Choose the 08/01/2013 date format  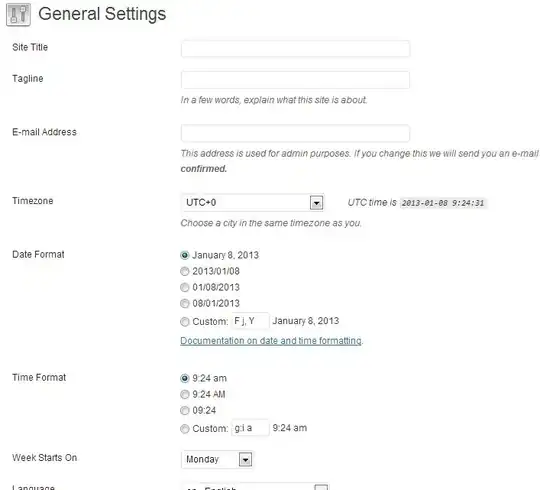185,303
